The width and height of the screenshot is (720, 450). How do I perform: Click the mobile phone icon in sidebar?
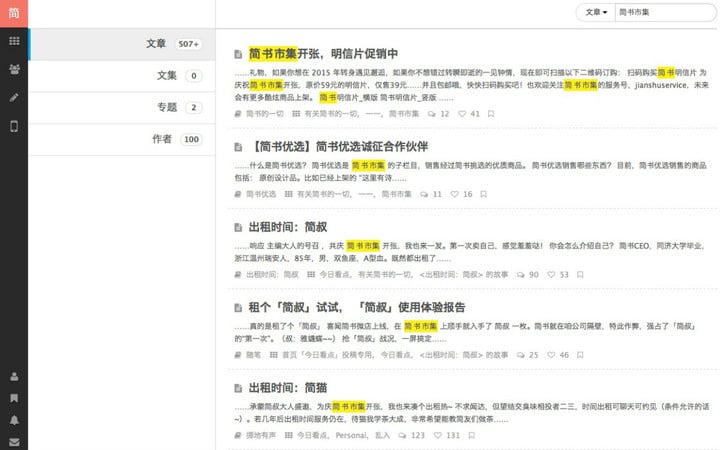14,126
